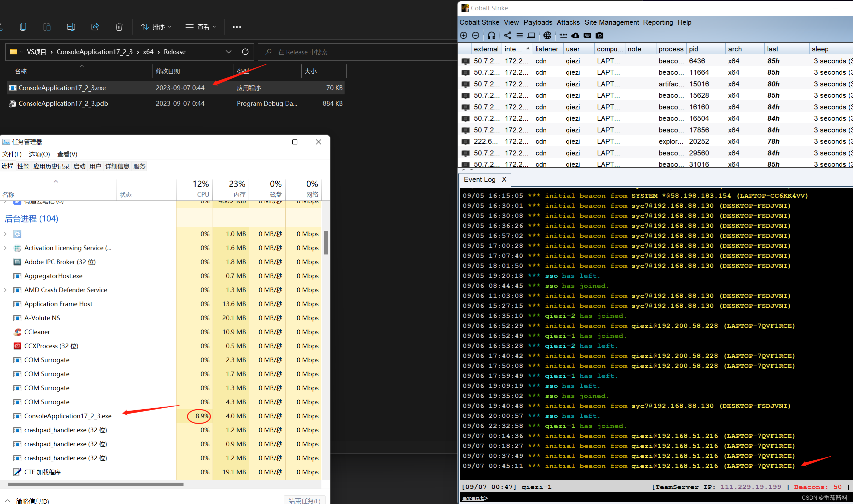
Task: Refresh the Release folder view
Action: [245, 52]
